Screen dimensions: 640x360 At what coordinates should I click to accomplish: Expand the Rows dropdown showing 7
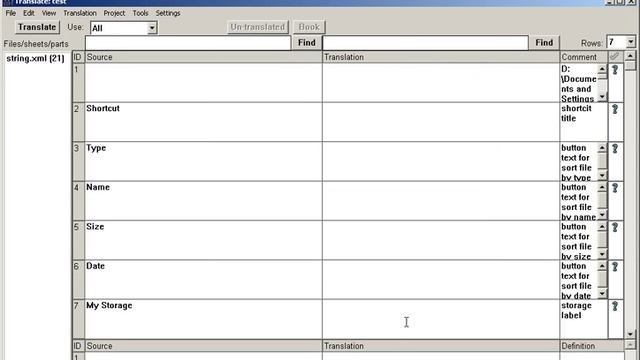[x=631, y=42]
